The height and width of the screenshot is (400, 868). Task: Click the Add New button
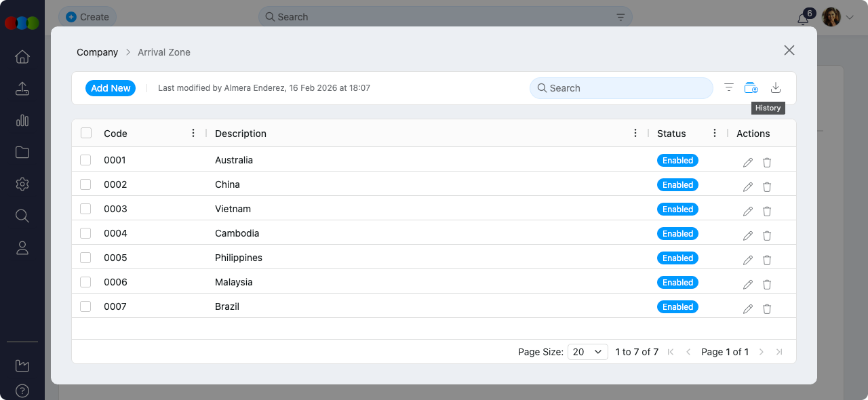click(x=111, y=88)
